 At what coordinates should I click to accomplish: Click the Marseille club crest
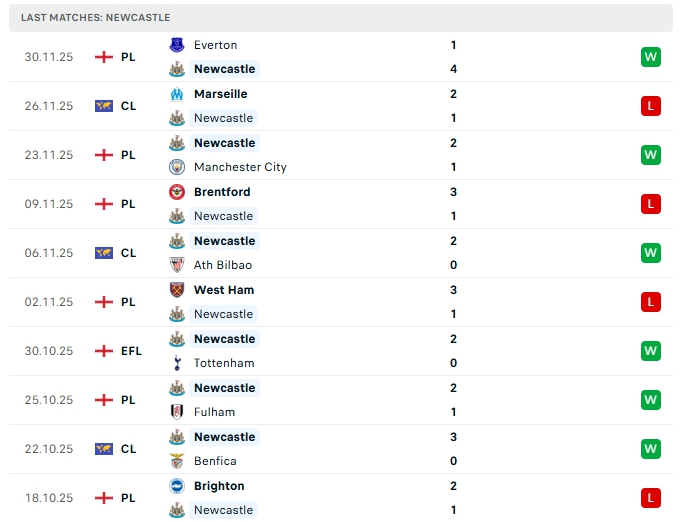coord(177,94)
